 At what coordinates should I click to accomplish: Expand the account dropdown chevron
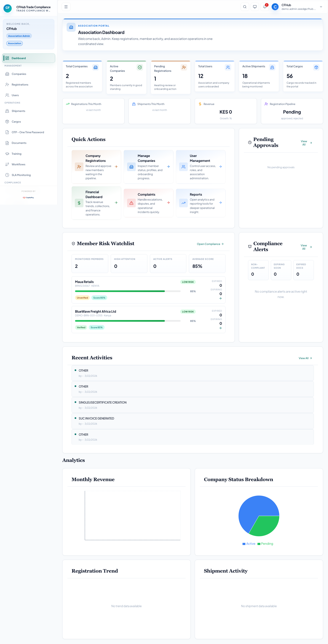[x=321, y=7]
